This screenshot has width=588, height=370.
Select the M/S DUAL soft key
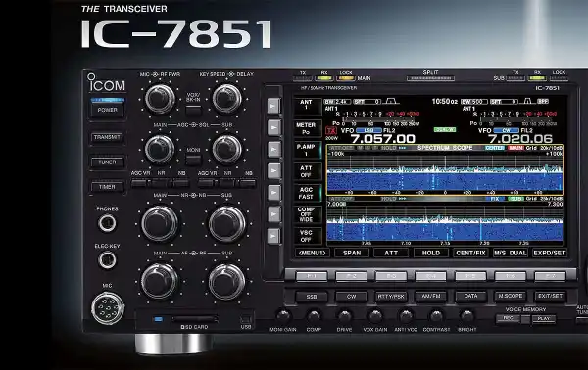(510, 253)
